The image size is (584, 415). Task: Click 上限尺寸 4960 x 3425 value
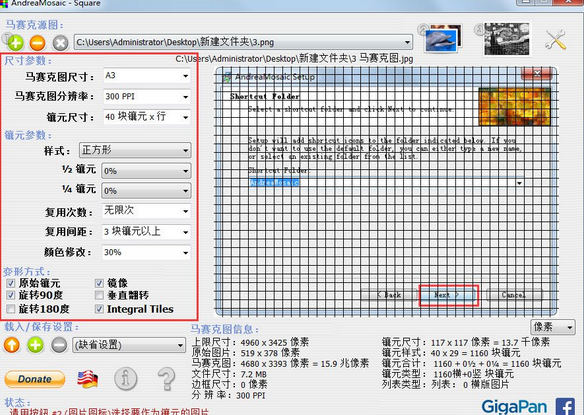274,342
